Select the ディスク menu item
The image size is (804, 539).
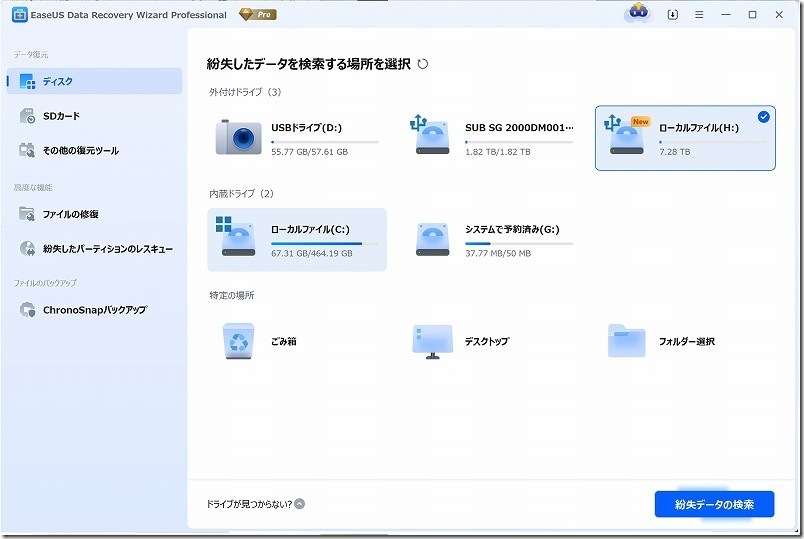tap(94, 81)
